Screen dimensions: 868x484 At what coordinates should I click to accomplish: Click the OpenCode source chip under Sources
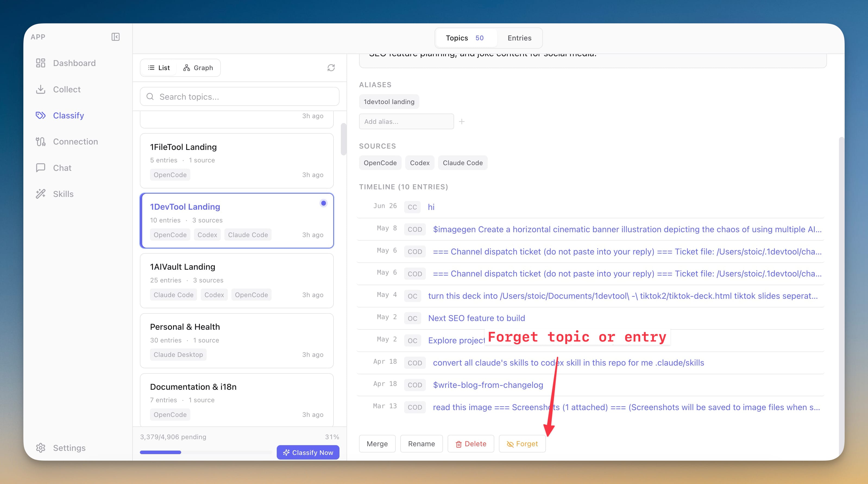pos(380,163)
